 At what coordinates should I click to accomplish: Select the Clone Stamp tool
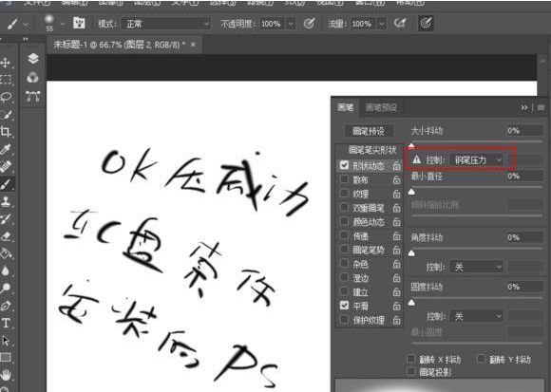[x=6, y=201]
